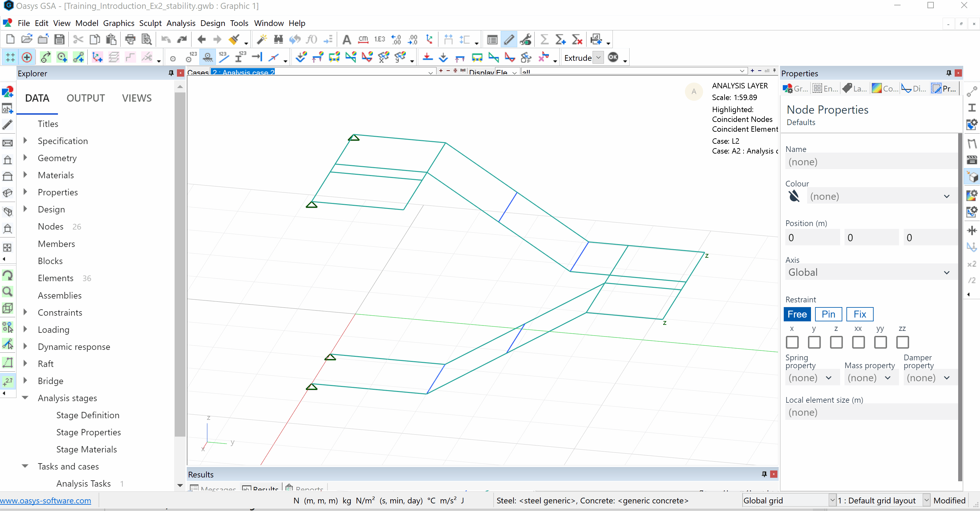The image size is (980, 511).
Task: Open the Extrude sculpt dropdown
Action: 599,58
